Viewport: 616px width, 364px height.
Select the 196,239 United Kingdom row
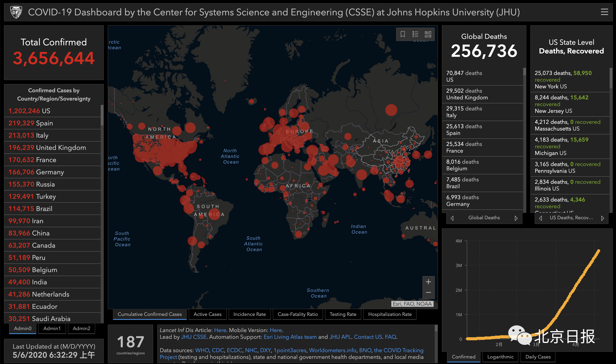[53, 148]
